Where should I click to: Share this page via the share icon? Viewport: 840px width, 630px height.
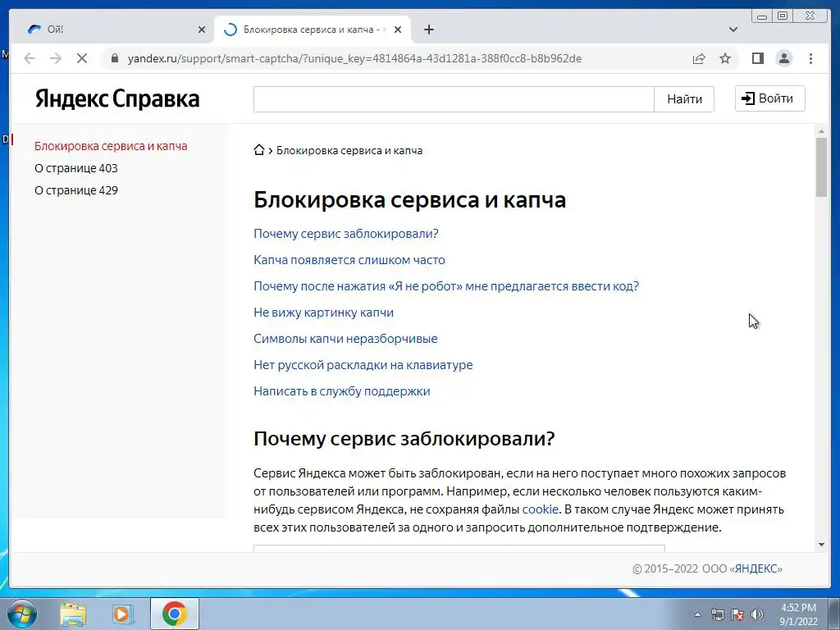click(699, 58)
